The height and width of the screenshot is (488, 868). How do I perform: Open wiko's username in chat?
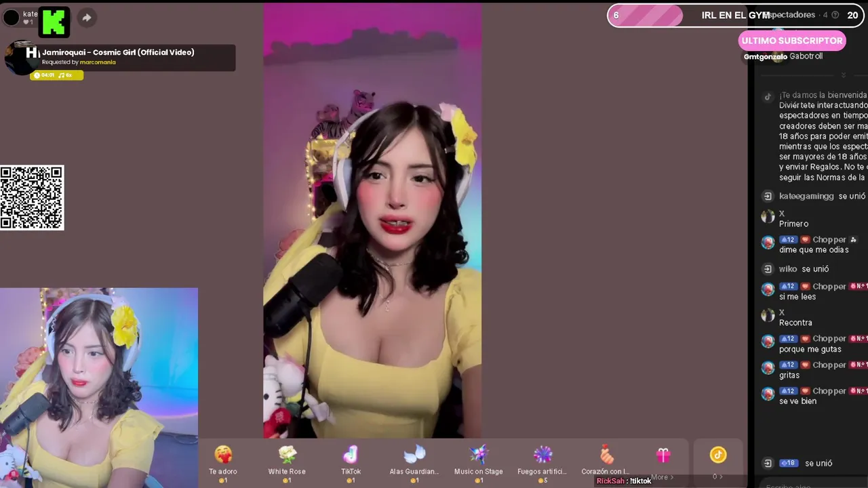click(x=788, y=269)
